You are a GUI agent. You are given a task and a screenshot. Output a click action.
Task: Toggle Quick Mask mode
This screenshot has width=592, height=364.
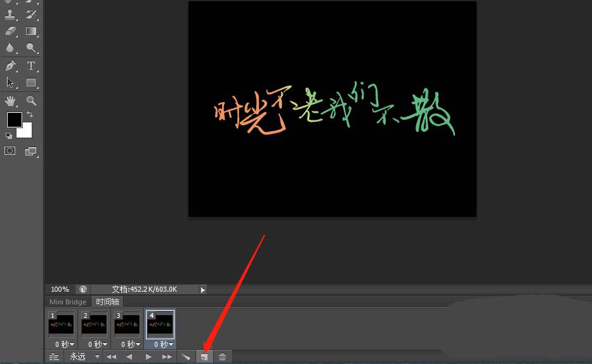pos(10,151)
